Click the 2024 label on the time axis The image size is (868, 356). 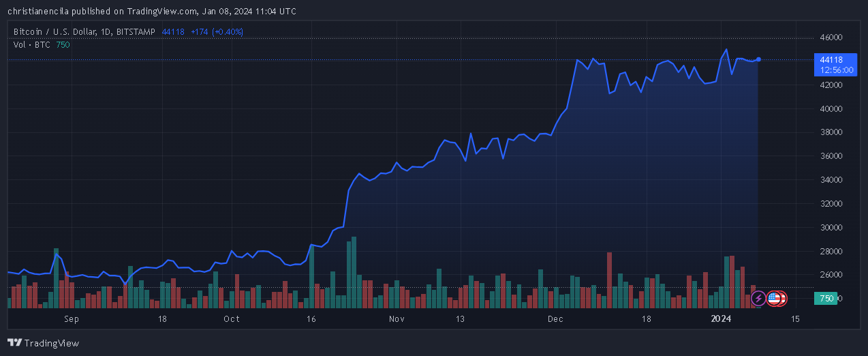[x=720, y=319]
